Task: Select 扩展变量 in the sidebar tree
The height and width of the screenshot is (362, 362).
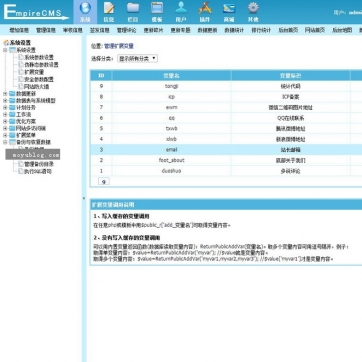Action: [34, 72]
